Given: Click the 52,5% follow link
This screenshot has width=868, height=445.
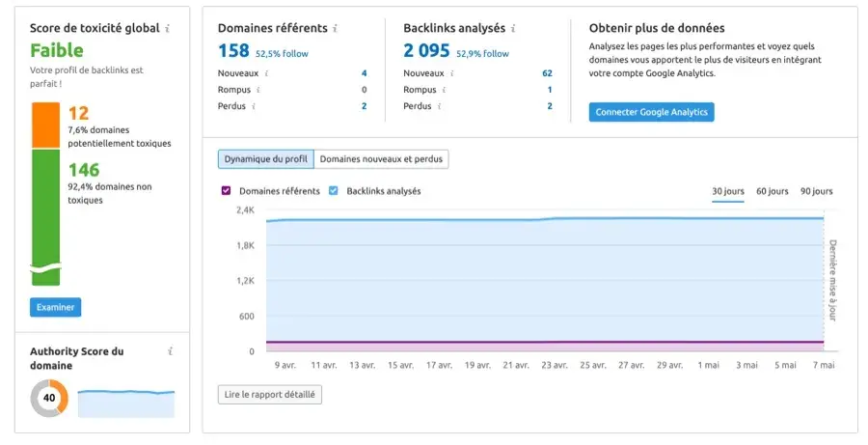Looking at the screenshot, I should 282,54.
